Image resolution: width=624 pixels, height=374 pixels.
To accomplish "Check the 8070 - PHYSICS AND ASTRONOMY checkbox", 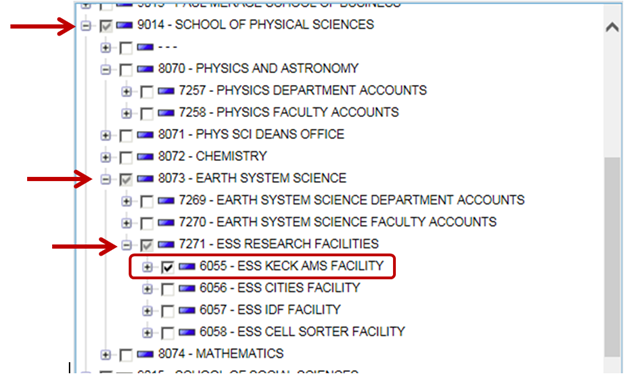I will pos(126,70).
